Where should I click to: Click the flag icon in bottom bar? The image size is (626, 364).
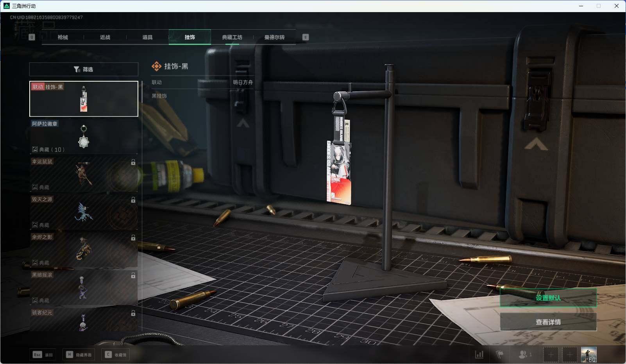[500, 355]
